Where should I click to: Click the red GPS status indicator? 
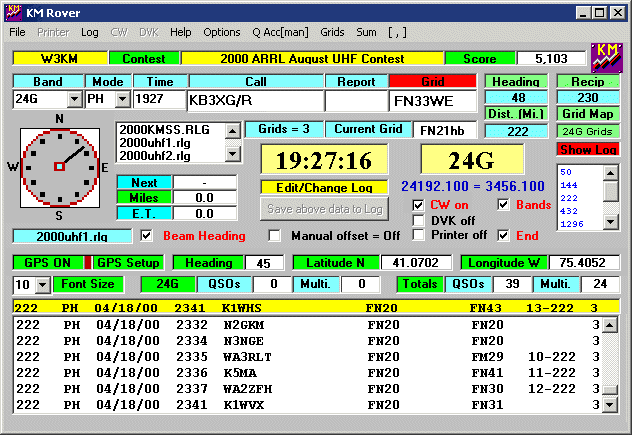click(87, 262)
